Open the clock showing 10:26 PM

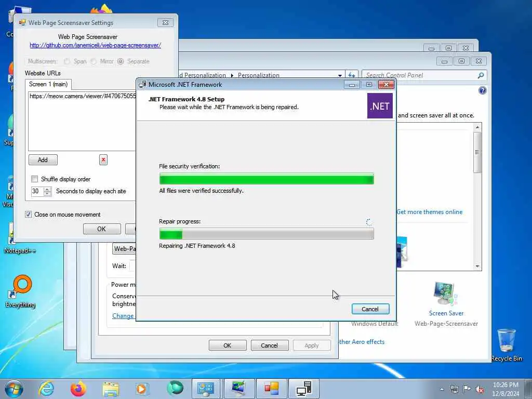505,389
